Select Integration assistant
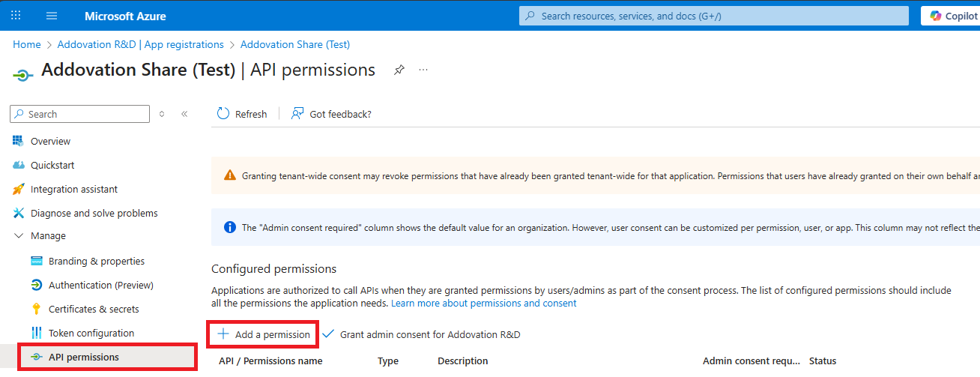 [x=73, y=189]
